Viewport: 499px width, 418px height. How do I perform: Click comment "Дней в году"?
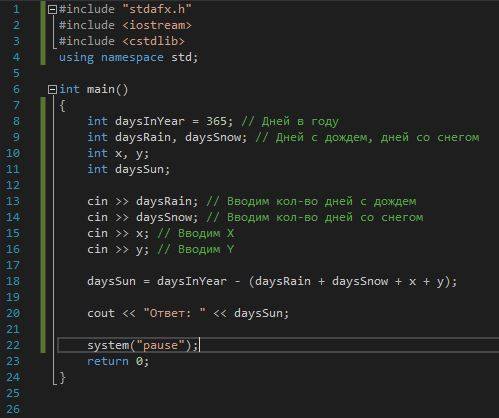[x=290, y=121]
